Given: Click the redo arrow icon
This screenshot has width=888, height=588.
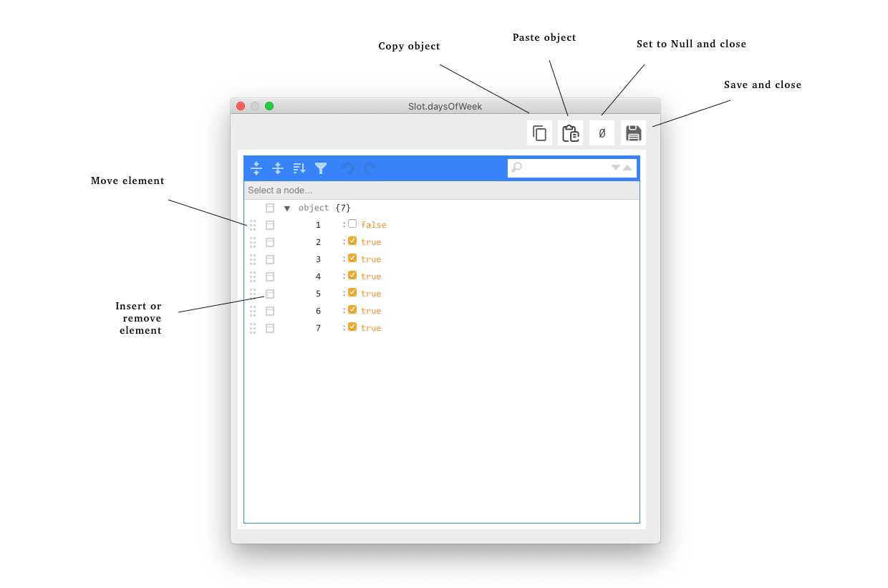Looking at the screenshot, I should click(x=370, y=168).
